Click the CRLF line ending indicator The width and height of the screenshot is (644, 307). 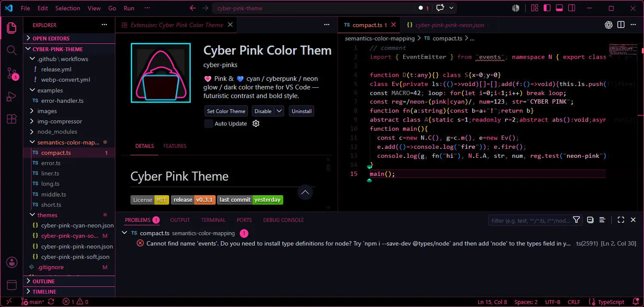tap(574, 302)
